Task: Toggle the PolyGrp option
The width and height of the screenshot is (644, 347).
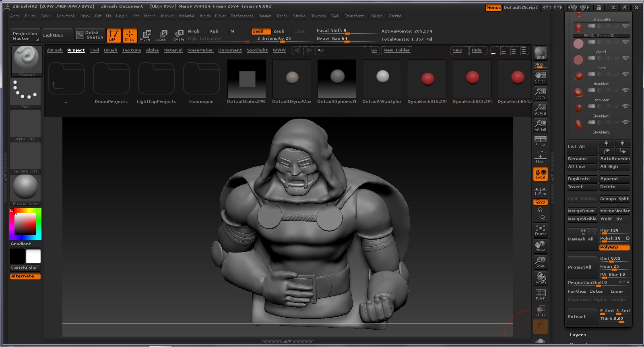Action: (614, 247)
